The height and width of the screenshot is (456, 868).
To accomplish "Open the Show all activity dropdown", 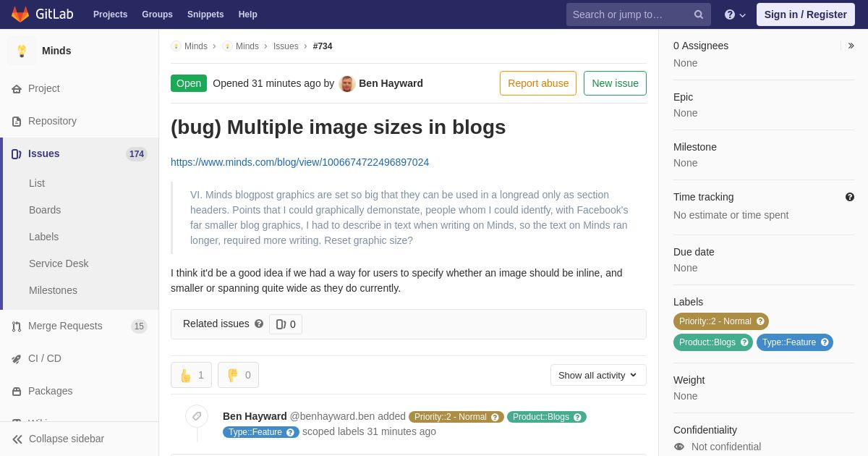I will click(598, 375).
